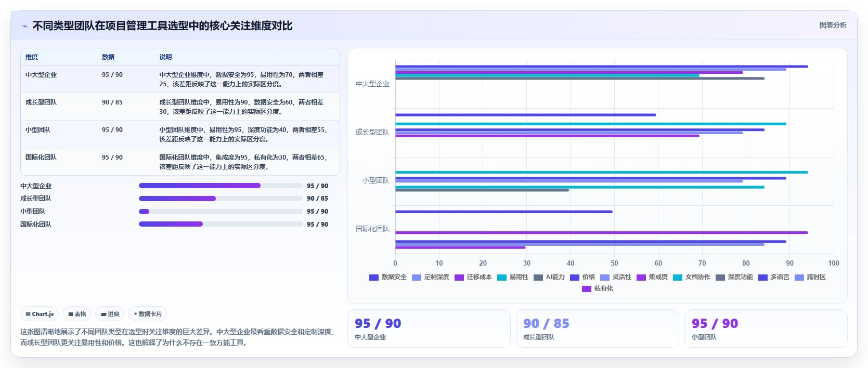This screenshot has height=368, width=868.
Task: Click the summary paragraph starting 这张图清晰地展示
Action: click(x=177, y=337)
